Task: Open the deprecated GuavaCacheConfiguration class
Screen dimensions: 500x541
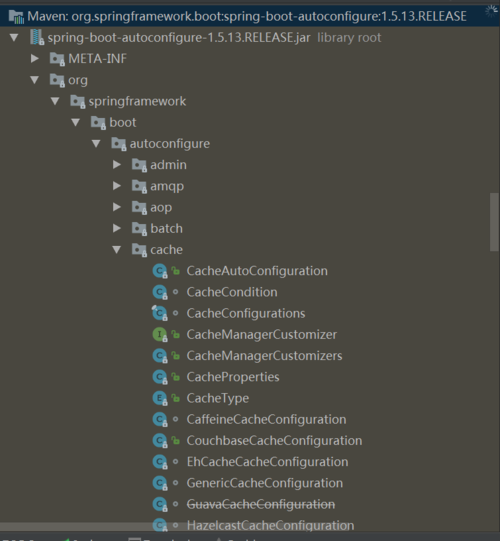Action: click(x=261, y=504)
